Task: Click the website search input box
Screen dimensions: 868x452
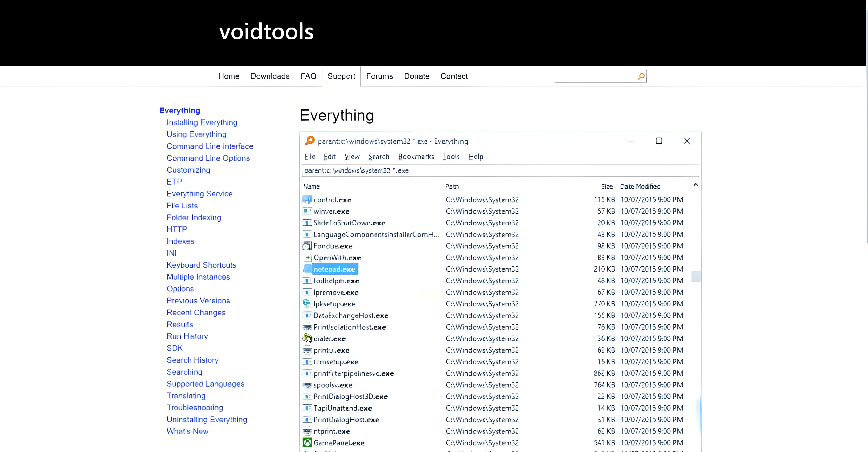Action: [595, 76]
